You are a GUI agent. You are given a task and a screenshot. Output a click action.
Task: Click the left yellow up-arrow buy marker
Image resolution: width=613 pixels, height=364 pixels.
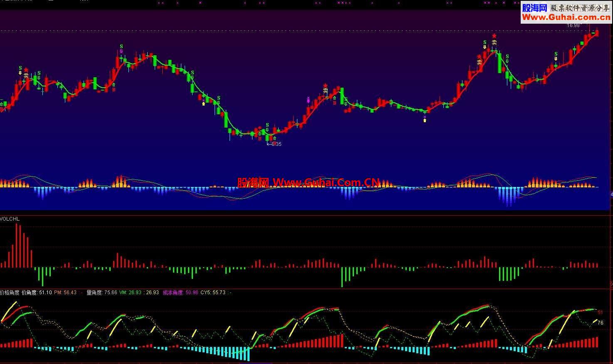pyautogui.click(x=203, y=103)
